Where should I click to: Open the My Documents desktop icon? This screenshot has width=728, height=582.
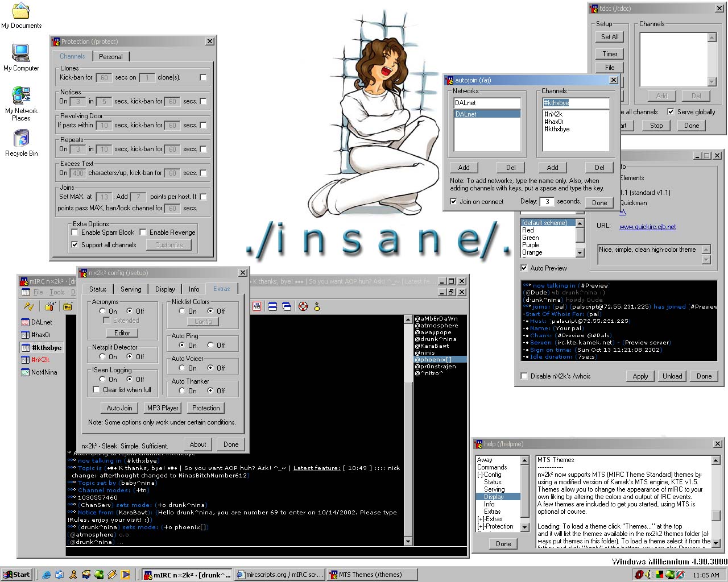pyautogui.click(x=21, y=16)
